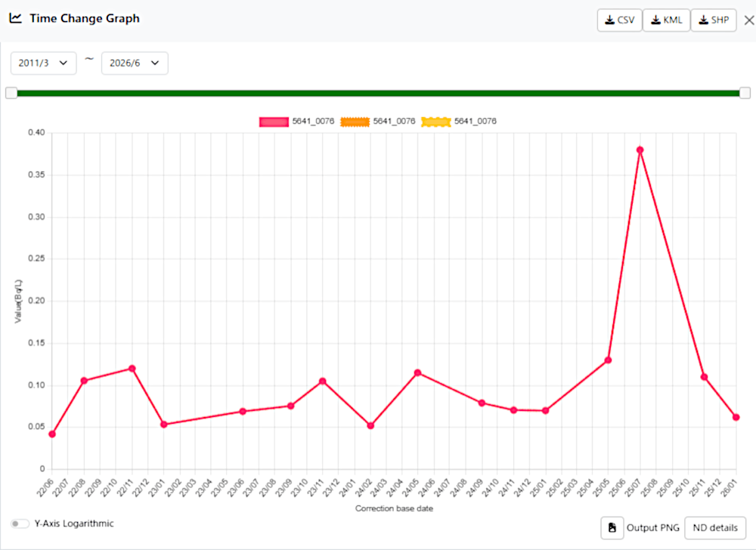Select the data point at 24/05
The height and width of the screenshot is (550, 756).
(417, 372)
